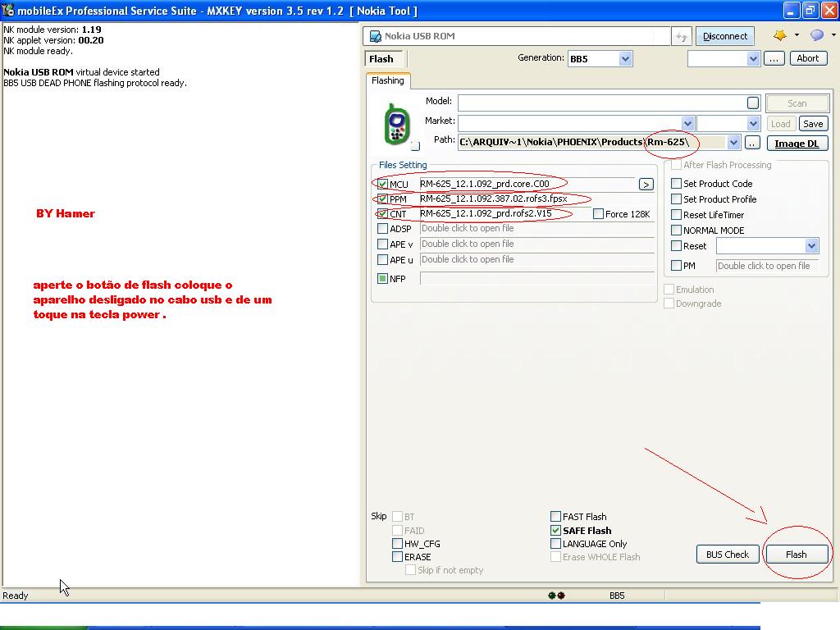Screen dimensions: 840x630
Task: Click the Save button
Action: coord(813,124)
